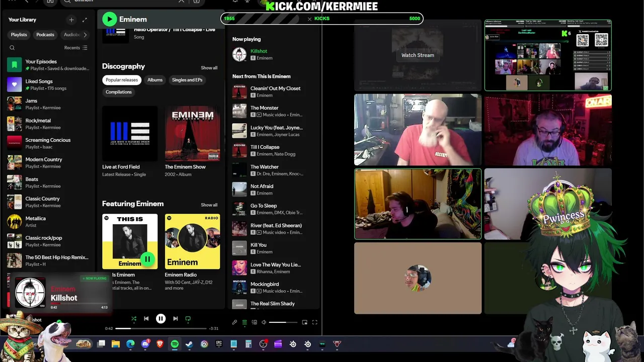Open Discord from taskbar
This screenshot has width=644, height=362.
pos(145,344)
